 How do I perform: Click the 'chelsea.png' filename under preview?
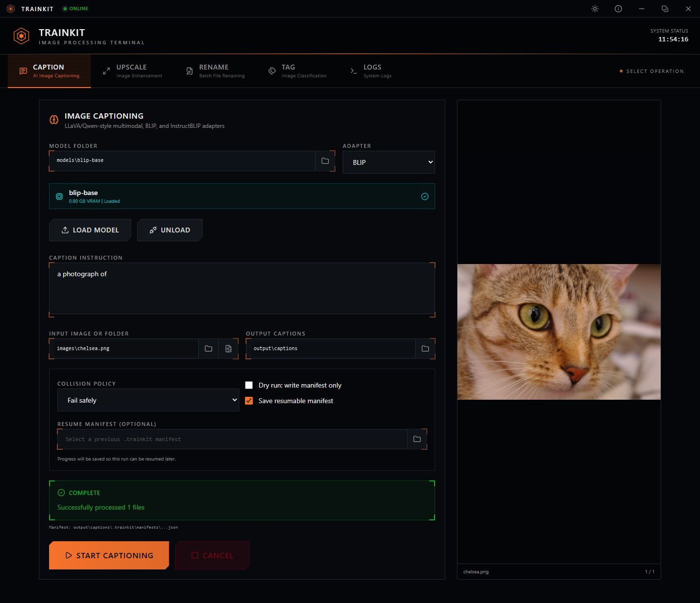point(476,572)
